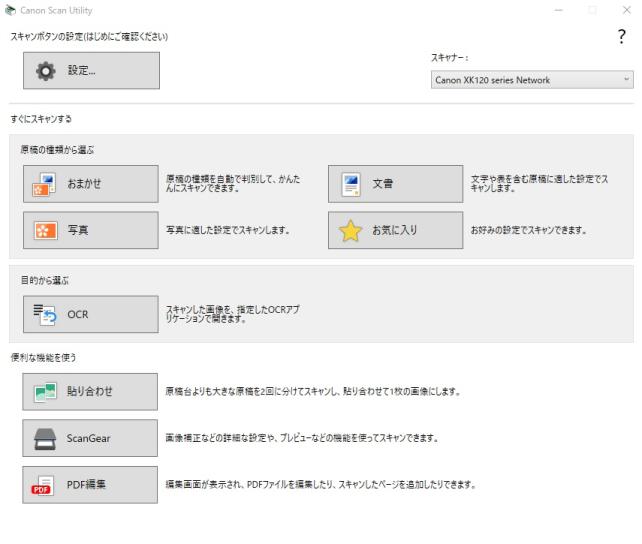The height and width of the screenshot is (544, 642).
Task: Click the OCR icon
Action: tap(44, 314)
